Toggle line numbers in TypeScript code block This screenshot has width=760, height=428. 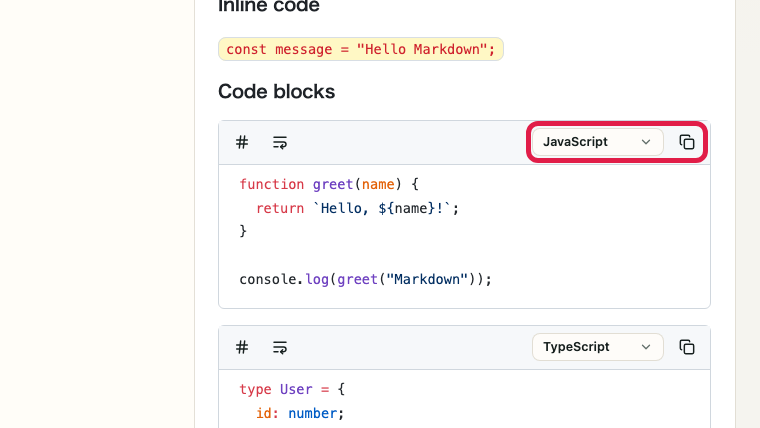coord(242,348)
